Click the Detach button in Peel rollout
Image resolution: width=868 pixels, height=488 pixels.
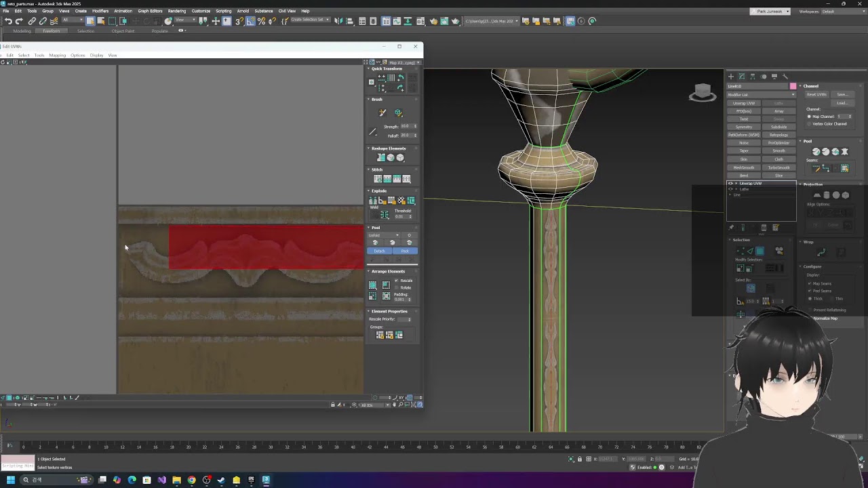[379, 251]
